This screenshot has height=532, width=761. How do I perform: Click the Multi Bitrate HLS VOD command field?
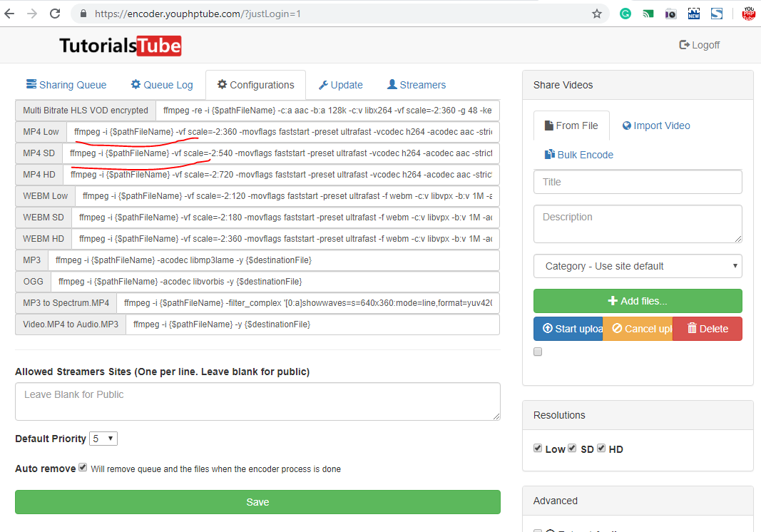click(327, 111)
